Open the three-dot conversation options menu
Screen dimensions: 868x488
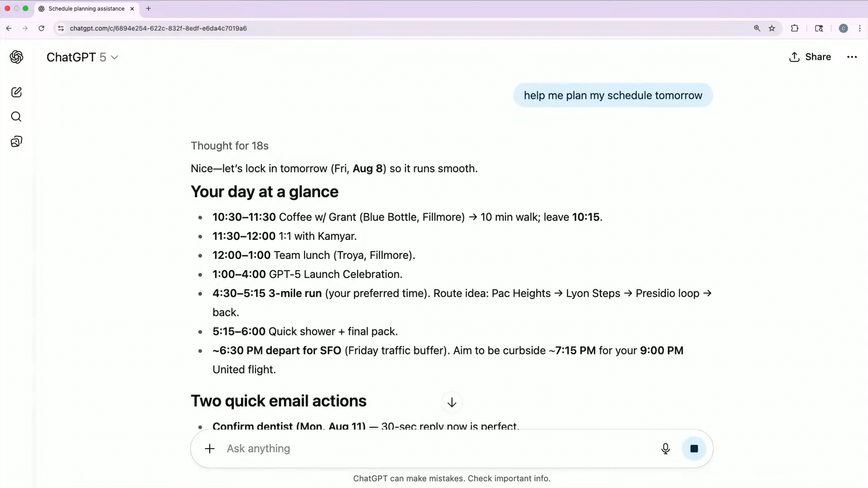852,57
